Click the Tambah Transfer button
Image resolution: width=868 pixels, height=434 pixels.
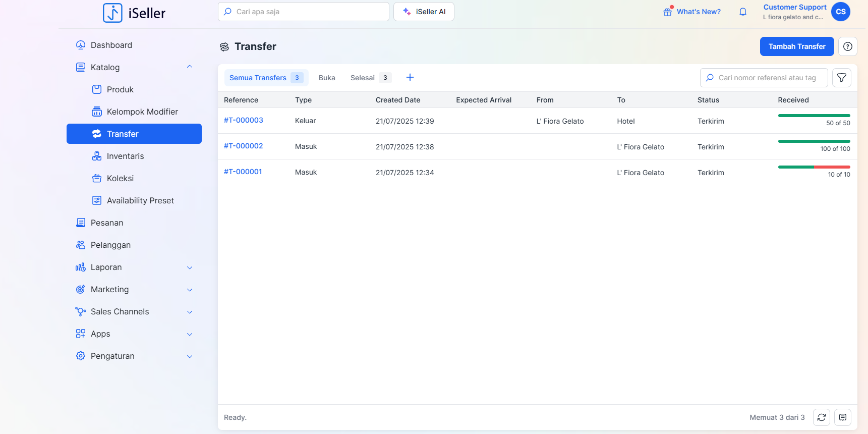(796, 46)
